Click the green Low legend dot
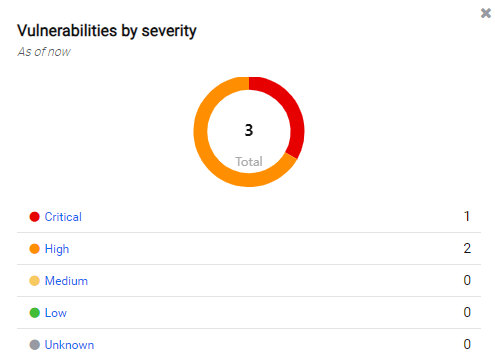This screenshot has width=495, height=363. tap(35, 313)
